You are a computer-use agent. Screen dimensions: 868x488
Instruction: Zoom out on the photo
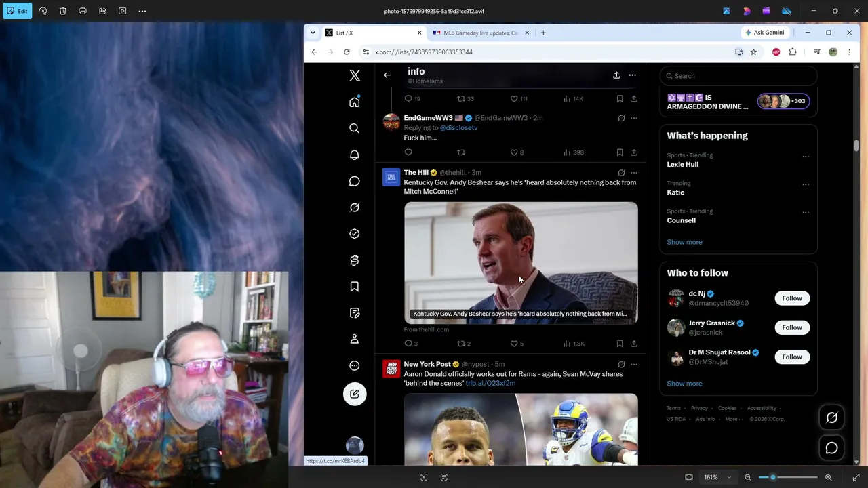pos(748,477)
